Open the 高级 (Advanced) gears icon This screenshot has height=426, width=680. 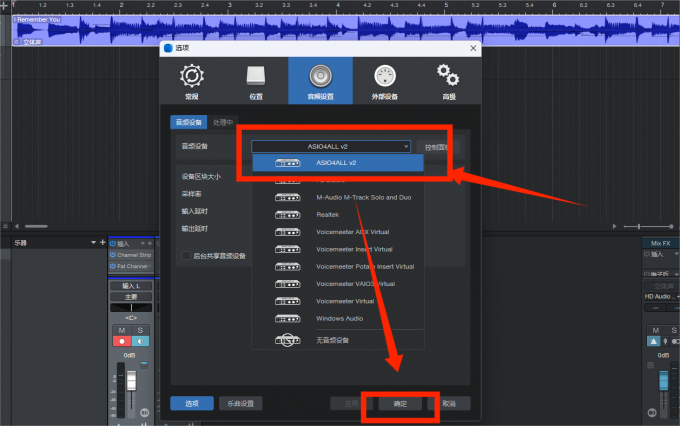click(x=448, y=80)
